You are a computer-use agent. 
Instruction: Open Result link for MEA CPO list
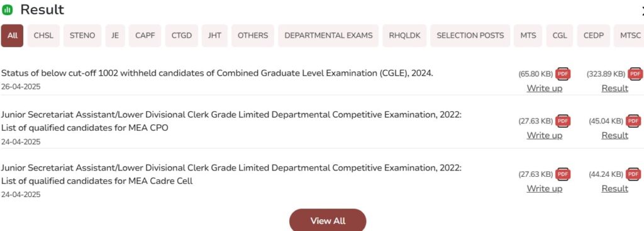tap(615, 135)
